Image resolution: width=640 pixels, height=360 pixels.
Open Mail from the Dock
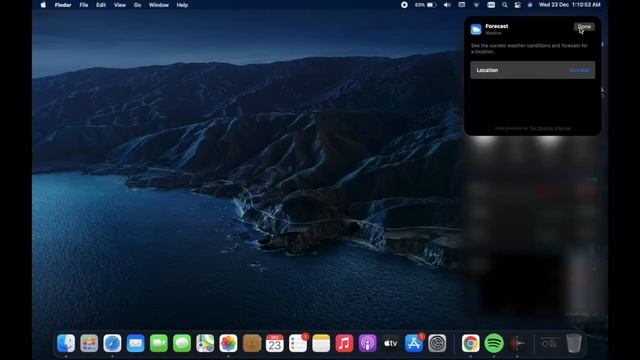pyautogui.click(x=136, y=343)
